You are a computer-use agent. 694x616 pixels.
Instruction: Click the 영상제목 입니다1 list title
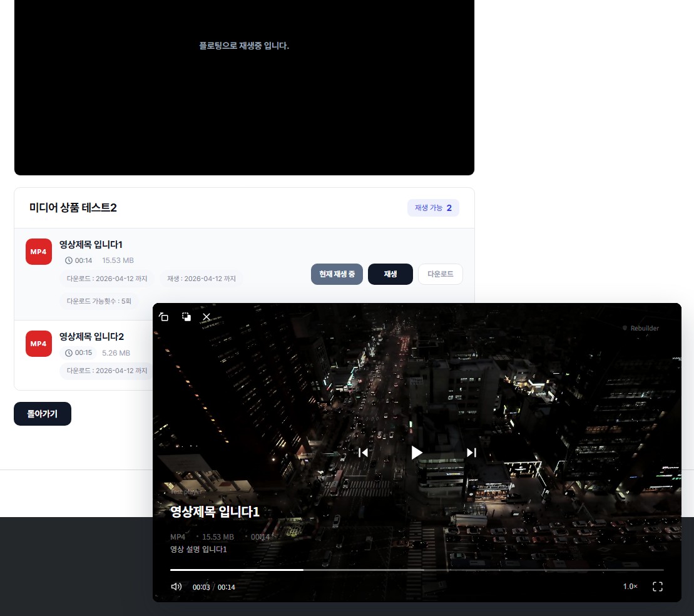[x=91, y=244]
